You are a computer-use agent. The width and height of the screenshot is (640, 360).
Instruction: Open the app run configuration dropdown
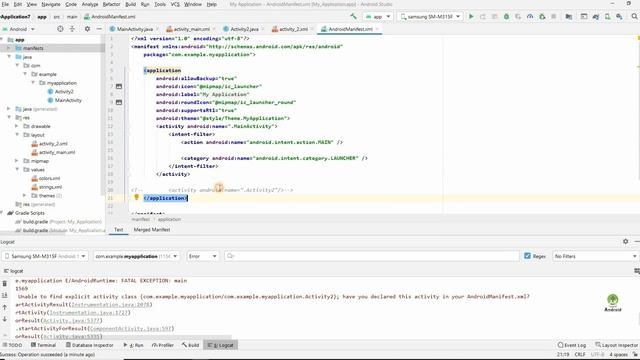point(378,16)
